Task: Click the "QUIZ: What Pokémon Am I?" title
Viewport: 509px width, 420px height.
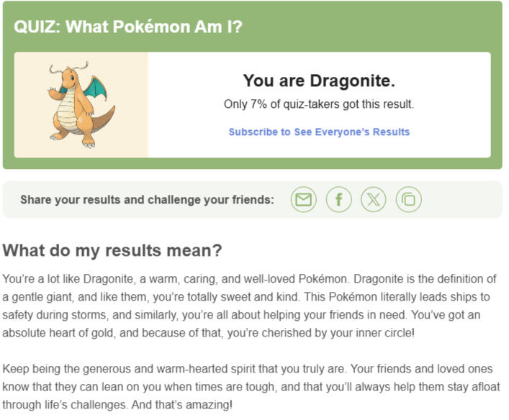Action: (x=128, y=27)
